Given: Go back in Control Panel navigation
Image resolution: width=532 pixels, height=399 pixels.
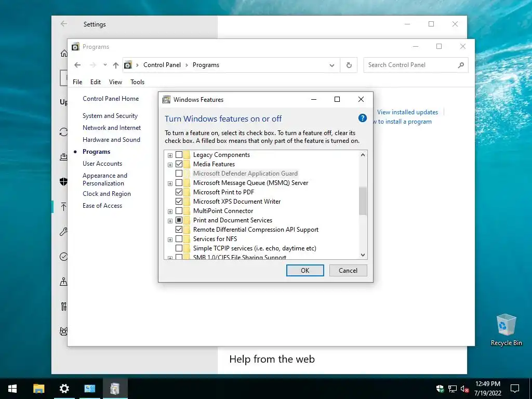Looking at the screenshot, I should [x=77, y=65].
